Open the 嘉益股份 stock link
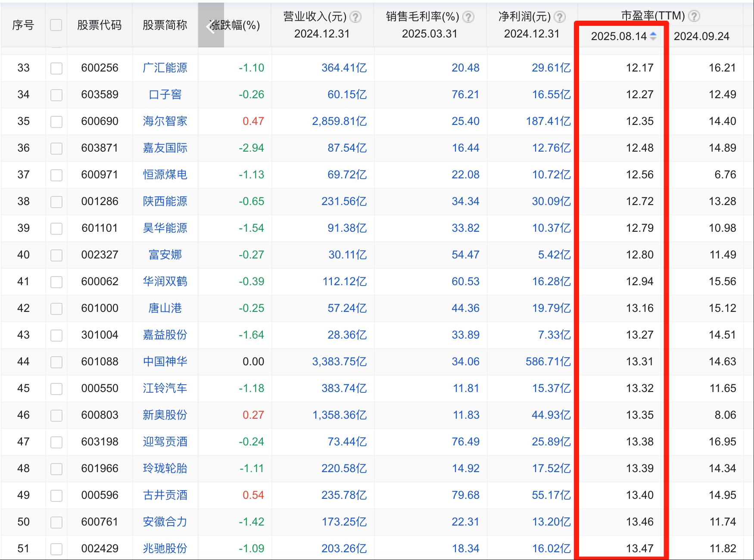Viewport: 754px width, 560px height. coord(165,335)
